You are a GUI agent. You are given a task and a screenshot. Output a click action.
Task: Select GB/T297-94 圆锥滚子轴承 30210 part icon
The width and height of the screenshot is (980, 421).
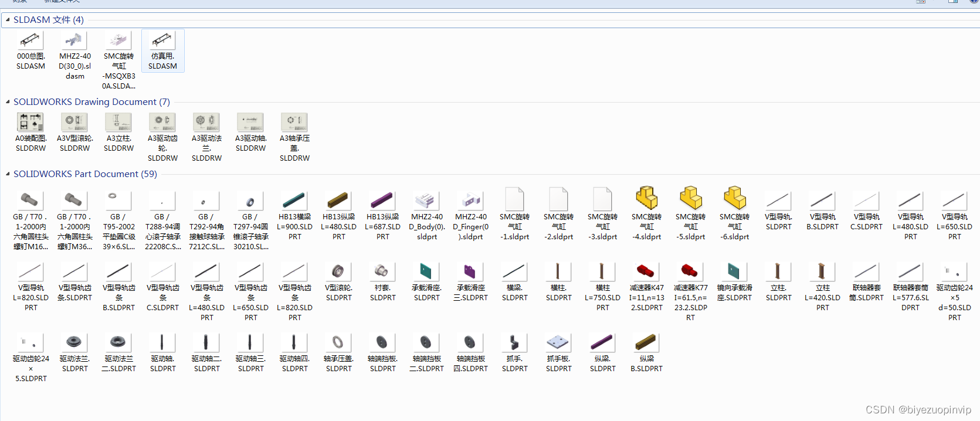click(x=250, y=200)
